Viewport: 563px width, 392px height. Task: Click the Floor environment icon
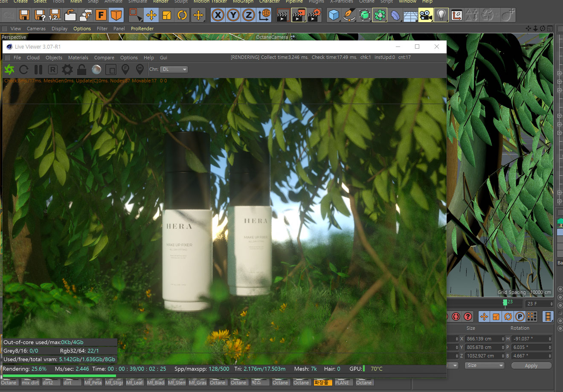click(410, 15)
